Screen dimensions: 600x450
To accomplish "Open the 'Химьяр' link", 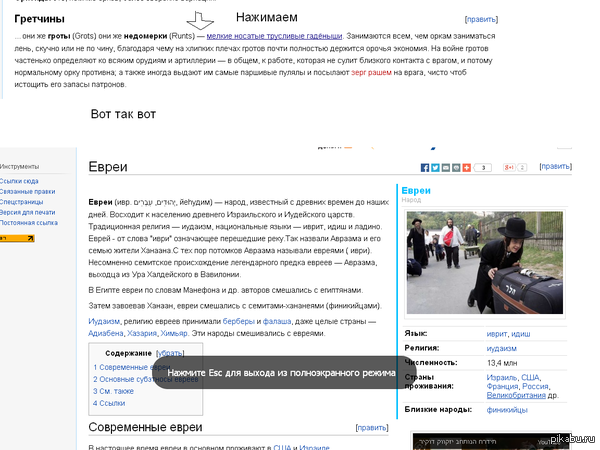I will pos(174,333).
